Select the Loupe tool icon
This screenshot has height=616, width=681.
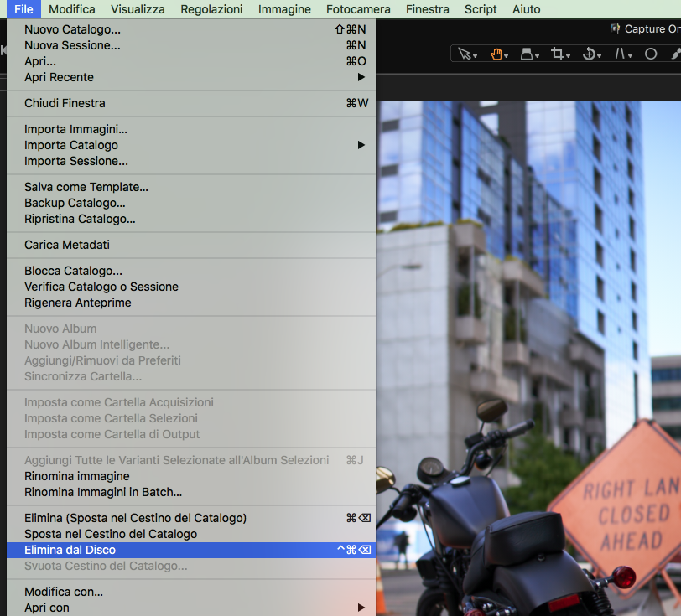[527, 54]
